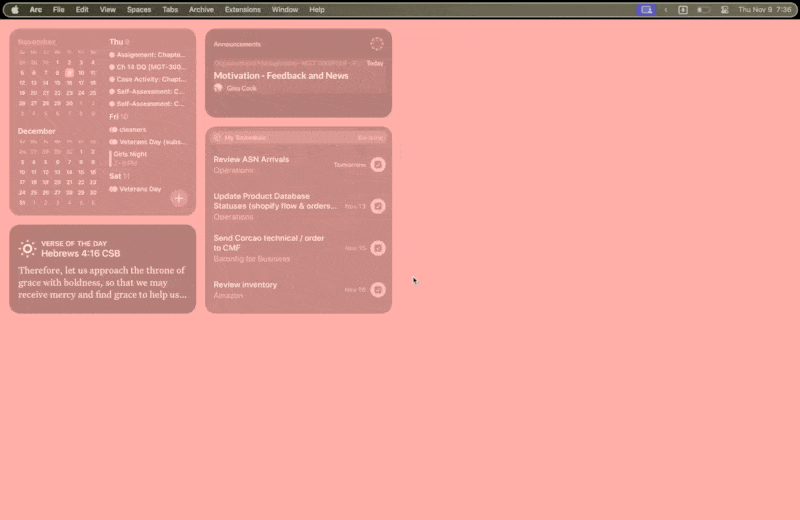The width and height of the screenshot is (800, 520).
Task: Expand hidden menu bar items with chevron
Action: pos(666,9)
